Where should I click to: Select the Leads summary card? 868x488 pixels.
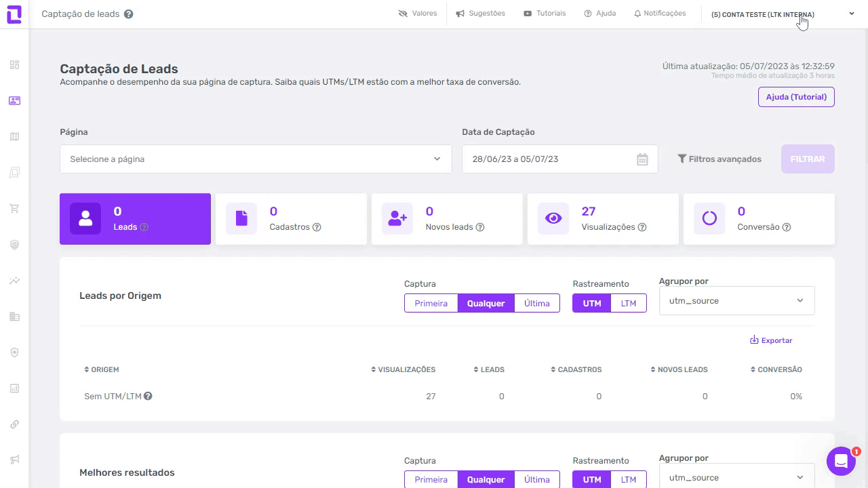(x=135, y=219)
